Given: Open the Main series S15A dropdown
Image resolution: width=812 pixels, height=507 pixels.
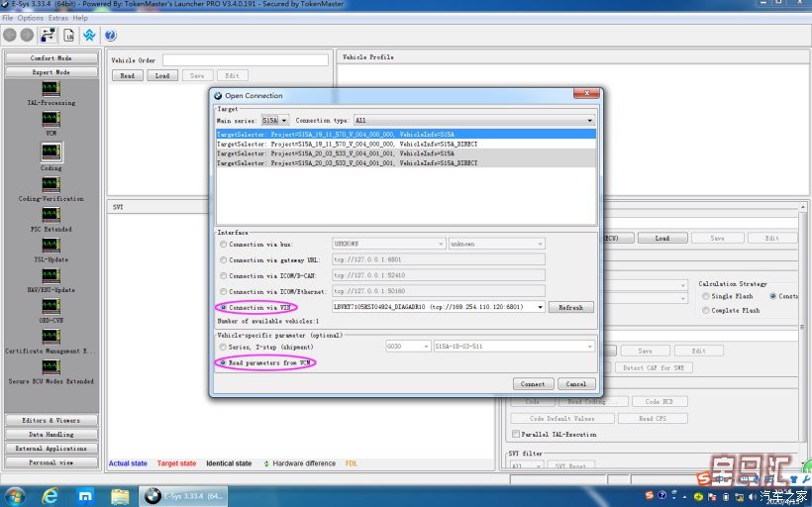Looking at the screenshot, I should point(274,121).
